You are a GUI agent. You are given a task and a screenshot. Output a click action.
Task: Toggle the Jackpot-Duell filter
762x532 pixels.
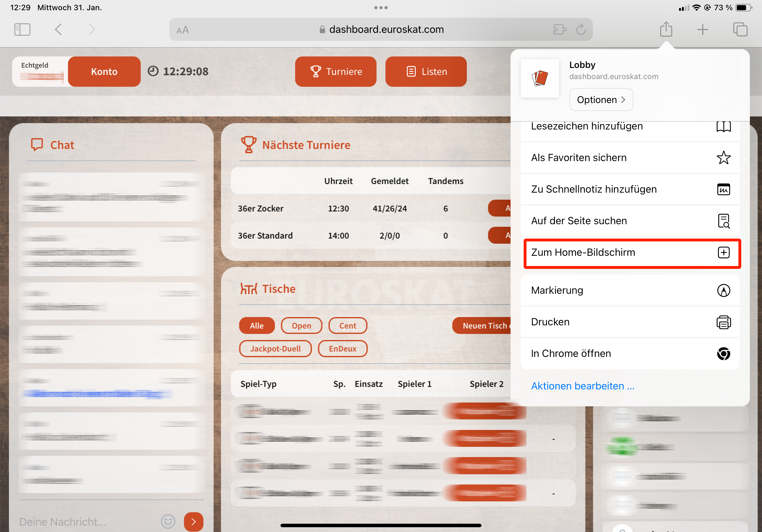pos(275,349)
